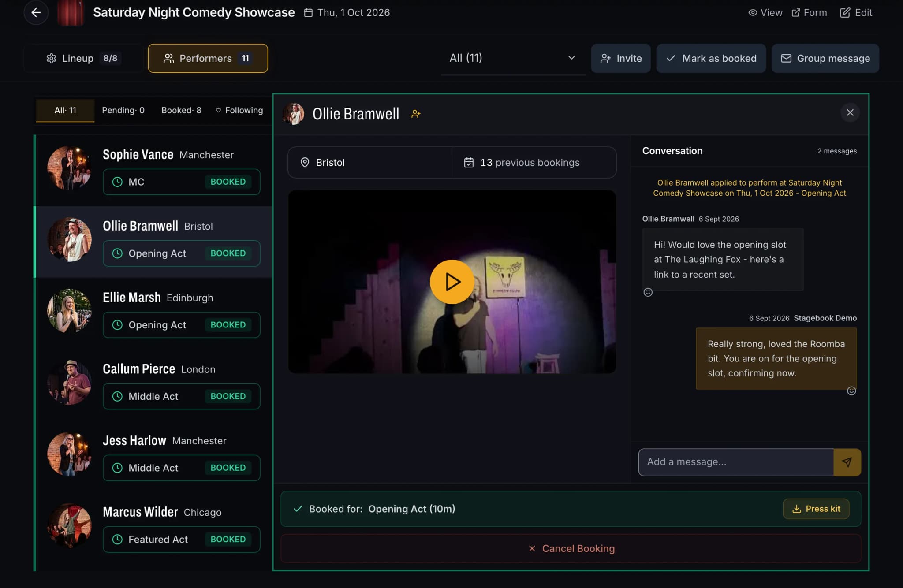Click Ollie Bramwell's Opening Act slot

tap(181, 253)
